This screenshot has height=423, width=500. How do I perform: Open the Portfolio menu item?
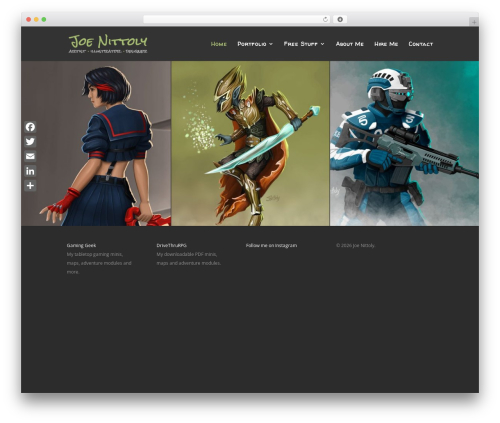click(252, 44)
